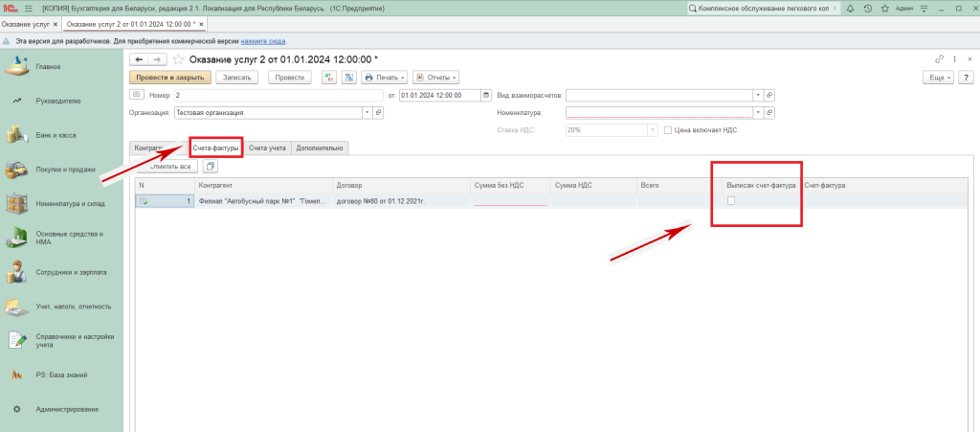Click the back navigation arrow
This screenshot has height=432, width=980.
140,59
